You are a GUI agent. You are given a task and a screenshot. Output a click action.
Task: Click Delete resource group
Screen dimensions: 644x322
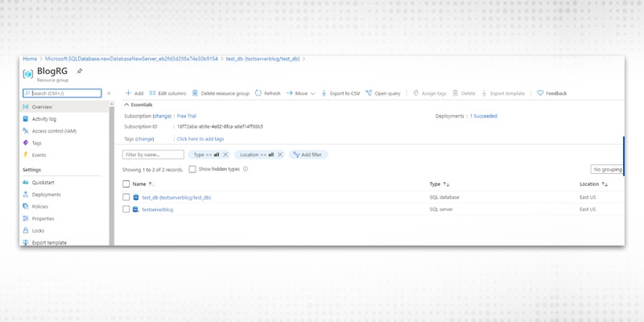tap(221, 93)
